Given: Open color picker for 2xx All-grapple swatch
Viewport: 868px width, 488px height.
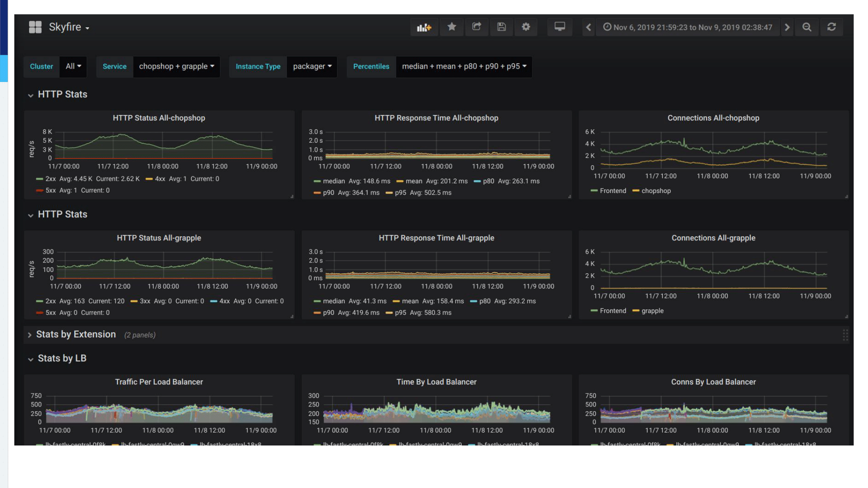Looking at the screenshot, I should click(39, 301).
